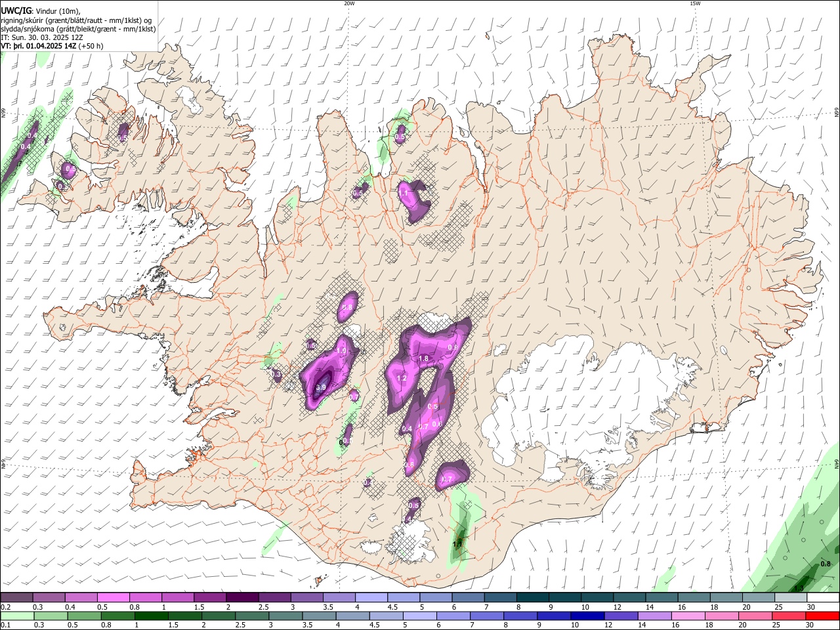
Task: Pick the navy blue 10 rain legend swatch
Action: (x=587, y=616)
